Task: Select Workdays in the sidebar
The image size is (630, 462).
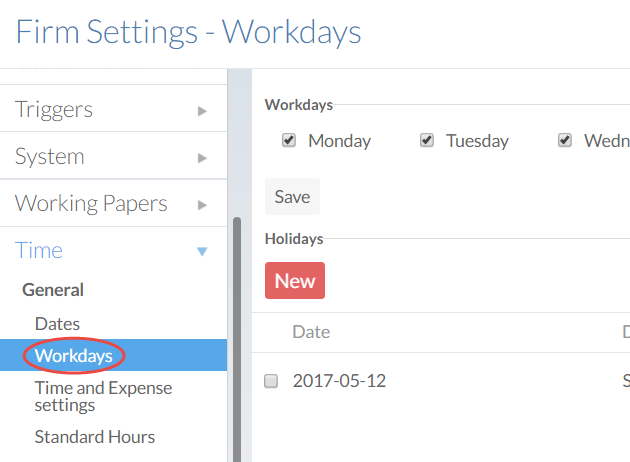Action: 73,355
